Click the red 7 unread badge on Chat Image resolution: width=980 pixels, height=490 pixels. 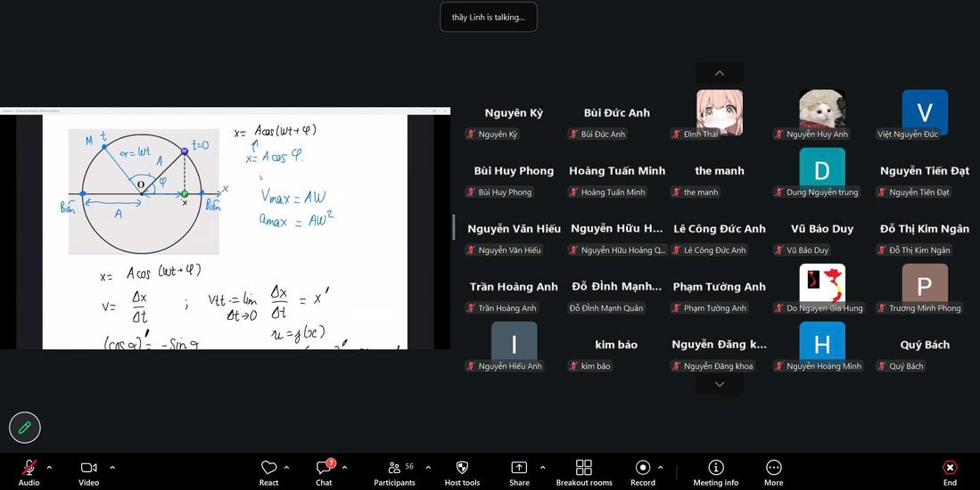coord(331,463)
